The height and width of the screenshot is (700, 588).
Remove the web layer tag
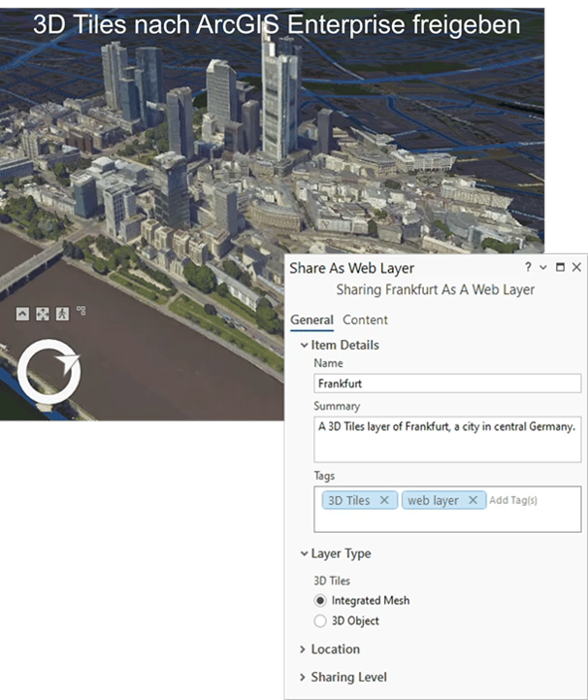click(x=473, y=500)
